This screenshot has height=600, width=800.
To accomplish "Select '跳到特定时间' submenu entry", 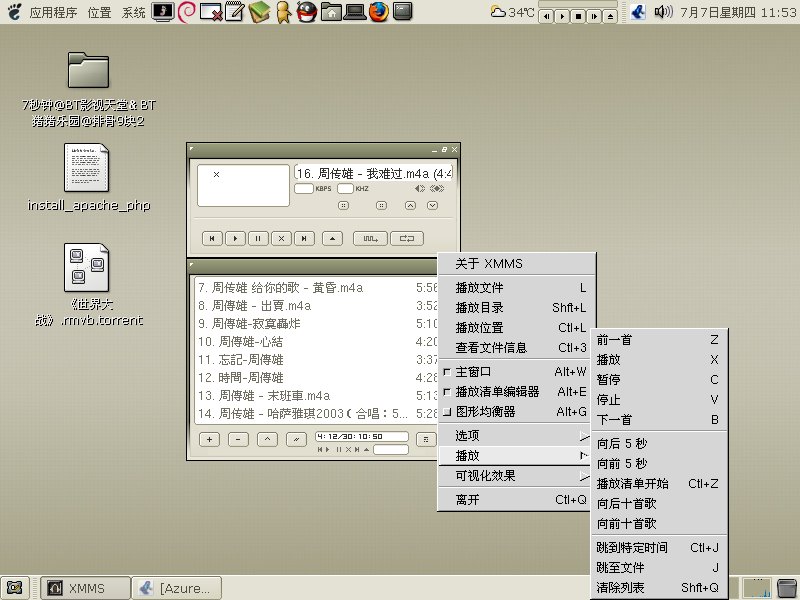I will click(658, 547).
